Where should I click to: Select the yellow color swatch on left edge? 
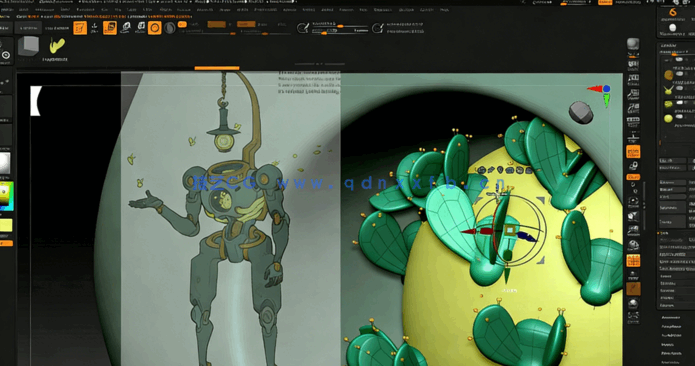(x=6, y=225)
